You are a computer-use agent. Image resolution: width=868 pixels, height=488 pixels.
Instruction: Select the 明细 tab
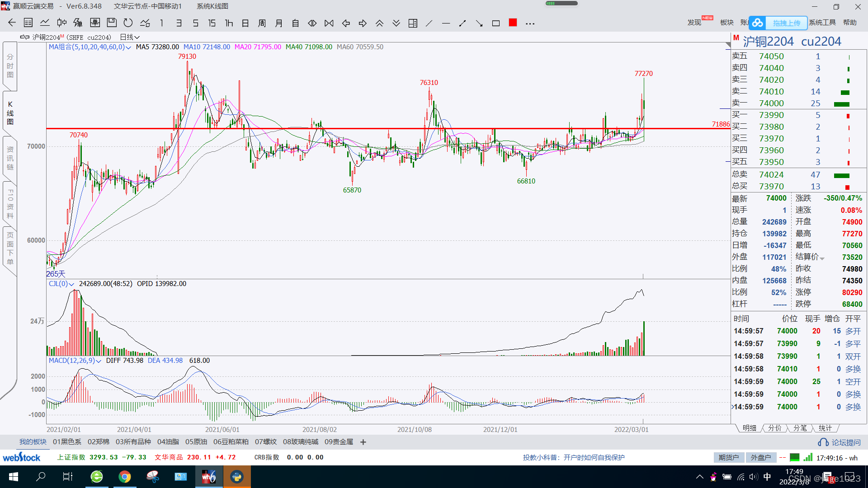749,428
